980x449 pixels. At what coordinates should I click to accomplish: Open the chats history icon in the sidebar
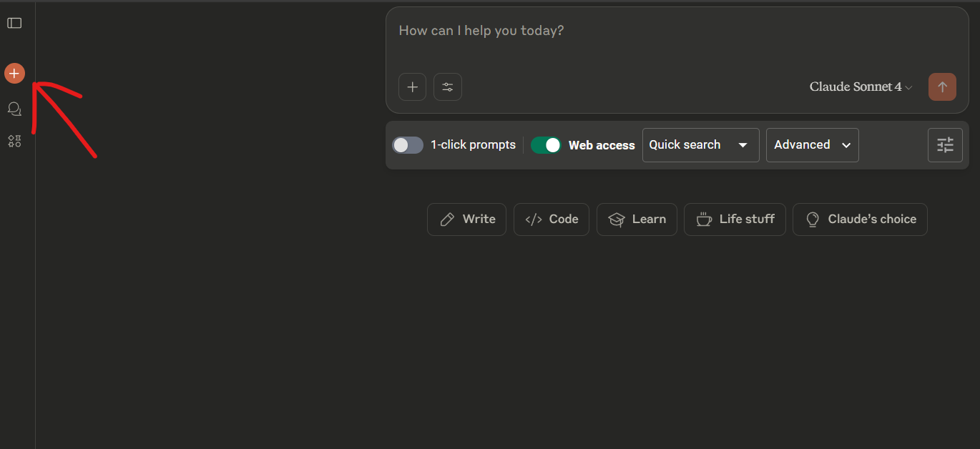point(14,109)
